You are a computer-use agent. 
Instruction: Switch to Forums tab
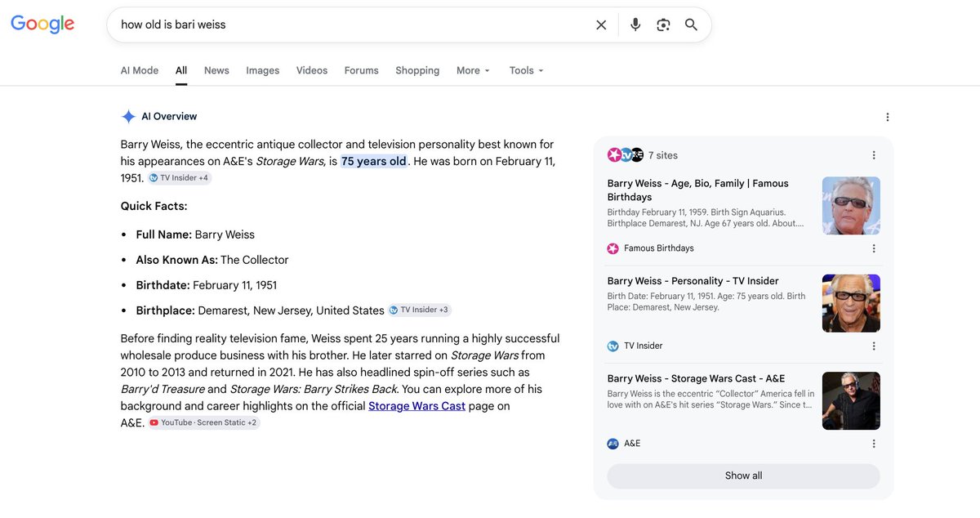pos(362,70)
